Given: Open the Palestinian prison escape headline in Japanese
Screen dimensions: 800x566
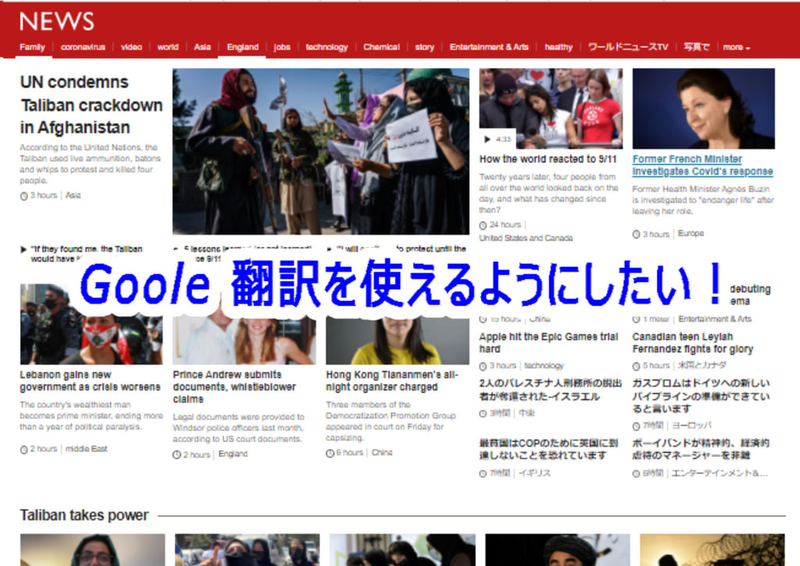Looking at the screenshot, I should [551, 390].
